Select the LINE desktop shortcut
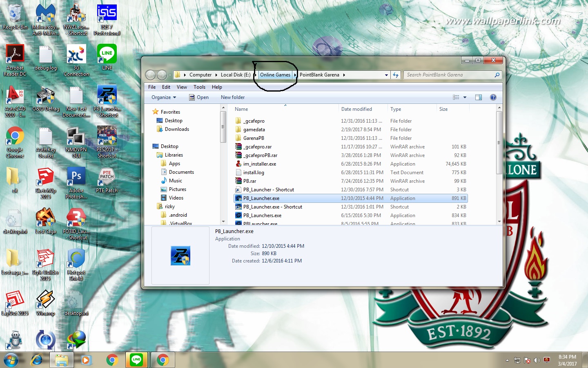The height and width of the screenshot is (368, 588). pyautogui.click(x=107, y=57)
